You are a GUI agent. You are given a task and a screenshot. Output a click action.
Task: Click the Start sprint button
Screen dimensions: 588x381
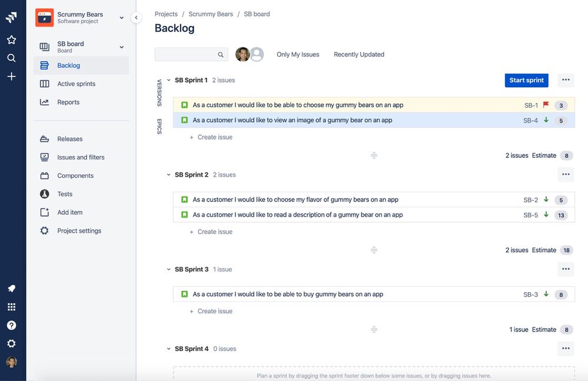(526, 79)
